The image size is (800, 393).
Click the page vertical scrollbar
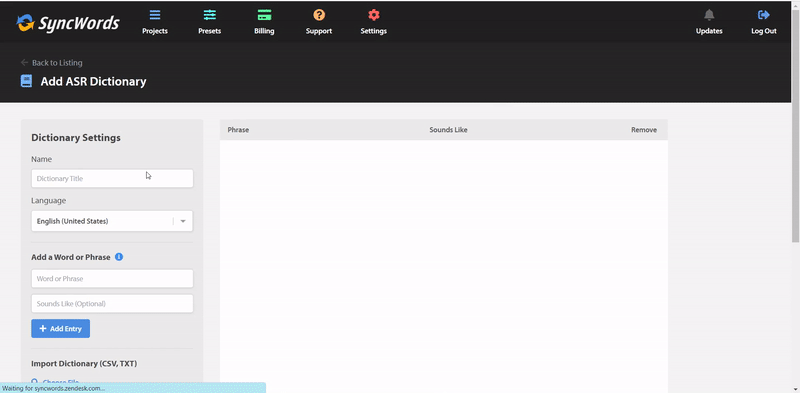(795, 196)
